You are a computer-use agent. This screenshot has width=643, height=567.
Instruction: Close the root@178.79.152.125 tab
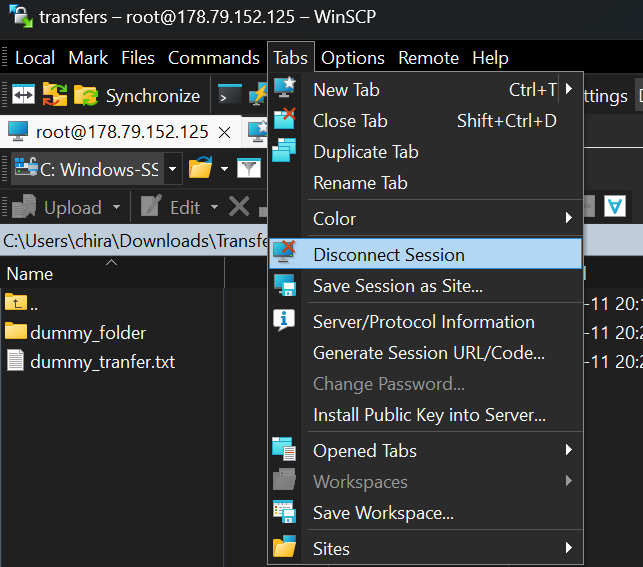click(224, 132)
